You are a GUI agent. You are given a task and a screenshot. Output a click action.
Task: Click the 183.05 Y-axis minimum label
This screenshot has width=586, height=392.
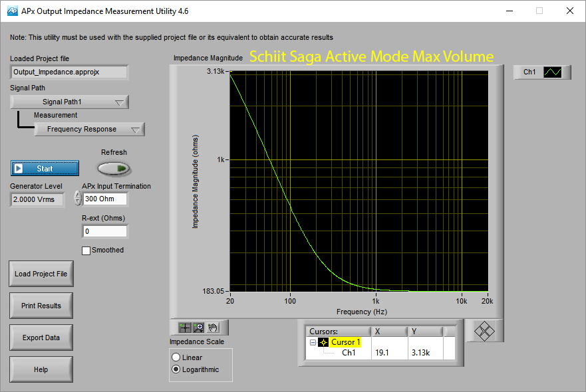(x=214, y=291)
